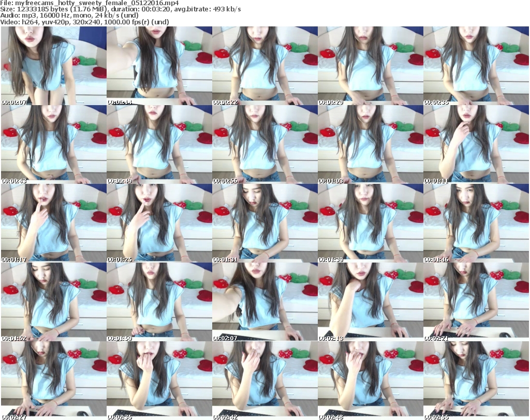Click the 'Audio: mp3, 16000 Hz' line
The height and width of the screenshot is (420, 530).
[x=69, y=16]
